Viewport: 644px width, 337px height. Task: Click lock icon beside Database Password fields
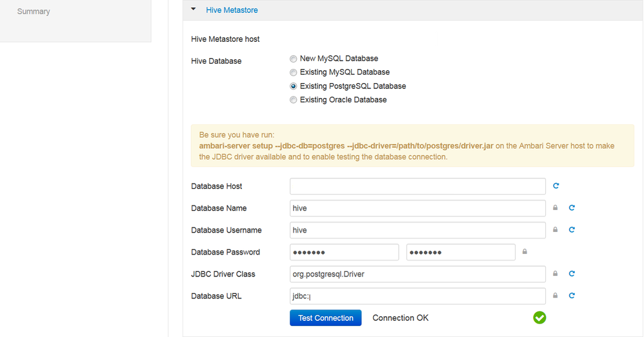pyautogui.click(x=525, y=252)
